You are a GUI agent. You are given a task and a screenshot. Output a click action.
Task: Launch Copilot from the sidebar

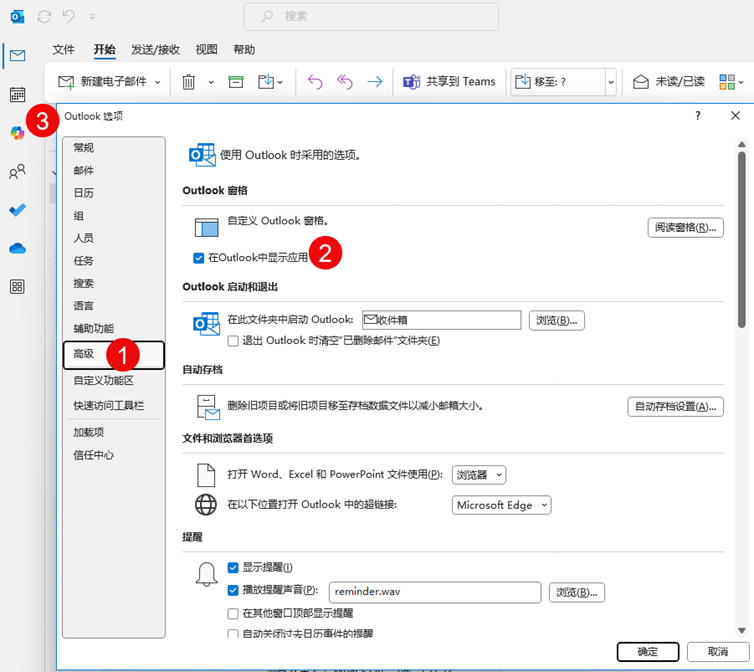click(17, 133)
